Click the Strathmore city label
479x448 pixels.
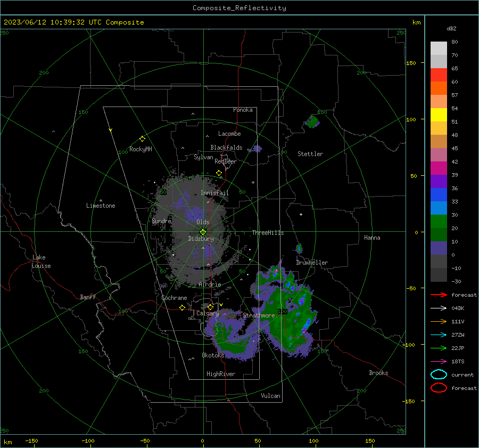[x=259, y=315]
